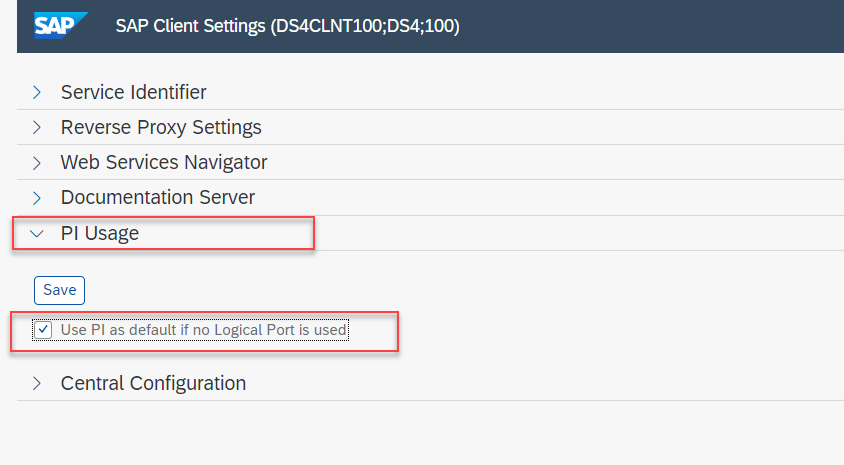
Task: Click the SAP Client Settings page title
Action: (x=287, y=26)
